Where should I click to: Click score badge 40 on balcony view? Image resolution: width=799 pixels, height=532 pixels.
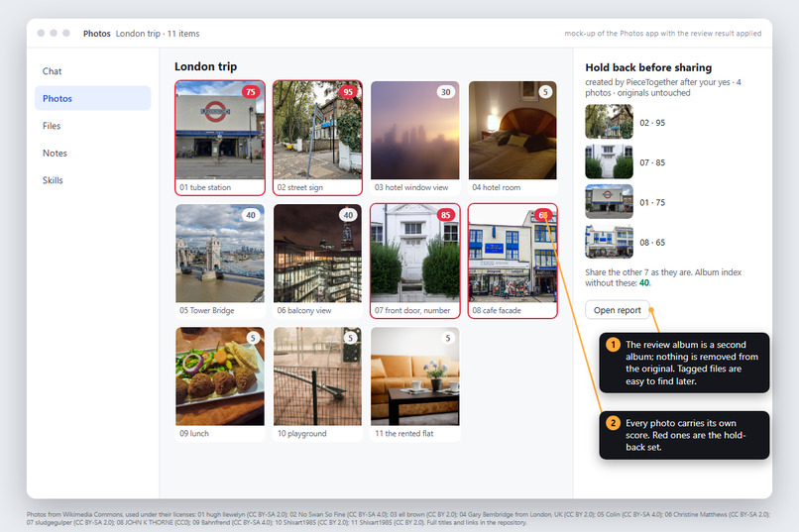click(348, 215)
